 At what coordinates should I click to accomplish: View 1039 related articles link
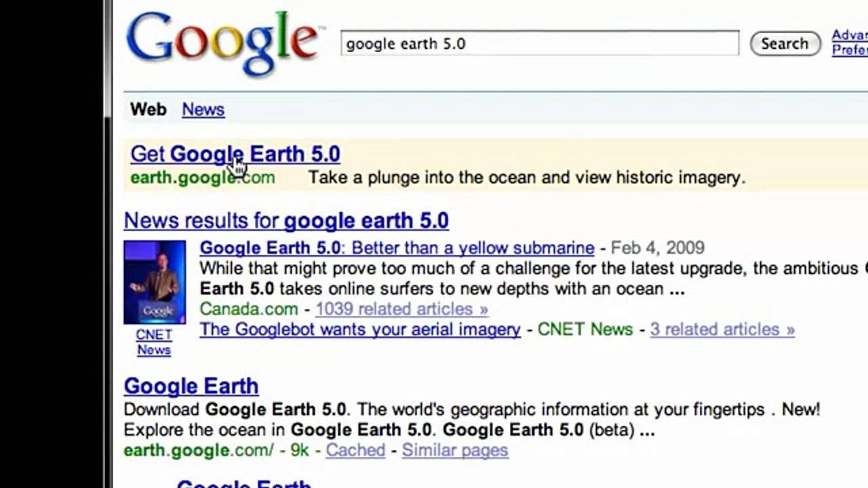tap(401, 309)
